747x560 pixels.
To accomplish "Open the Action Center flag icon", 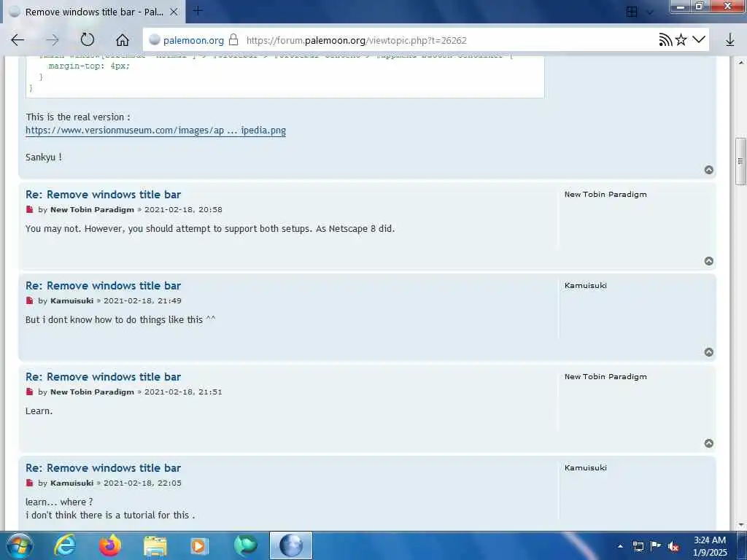I will point(656,546).
